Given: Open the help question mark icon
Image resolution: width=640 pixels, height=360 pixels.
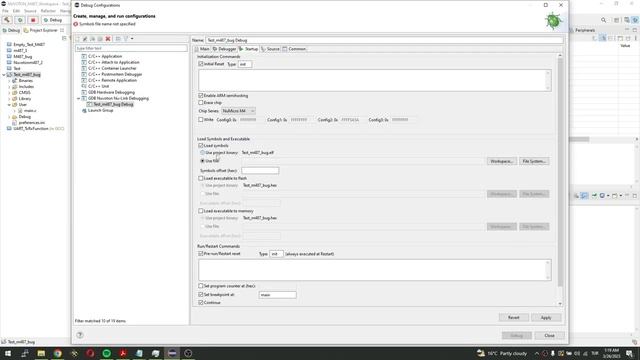Looking at the screenshot, I should 80,335.
